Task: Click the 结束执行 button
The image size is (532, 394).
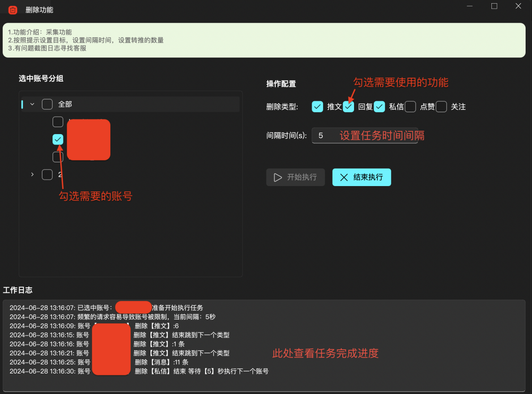Action: (361, 177)
